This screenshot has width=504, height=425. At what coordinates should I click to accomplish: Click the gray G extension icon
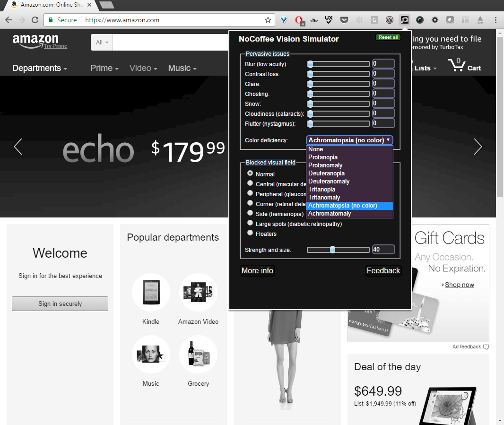coord(374,20)
